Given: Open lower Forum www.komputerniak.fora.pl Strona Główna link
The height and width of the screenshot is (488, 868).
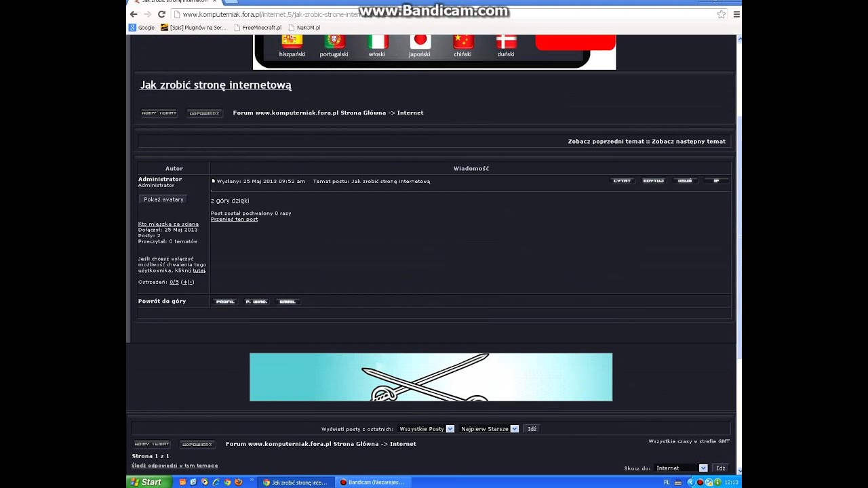Looking at the screenshot, I should coord(302,444).
